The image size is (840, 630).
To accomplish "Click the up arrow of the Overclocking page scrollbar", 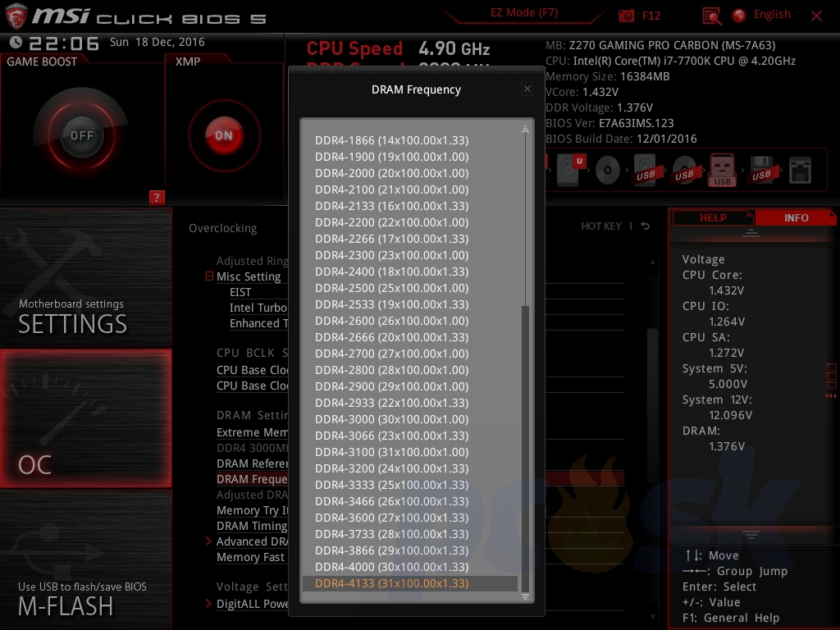I will 652,262.
